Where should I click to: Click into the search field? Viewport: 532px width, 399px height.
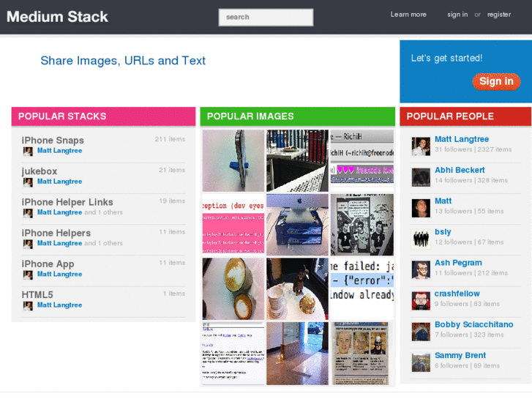click(x=266, y=17)
